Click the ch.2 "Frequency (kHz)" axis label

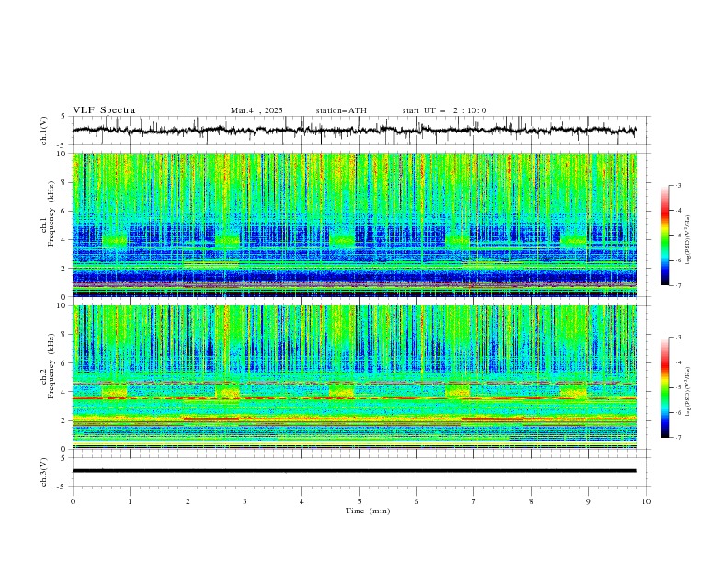[51, 365]
